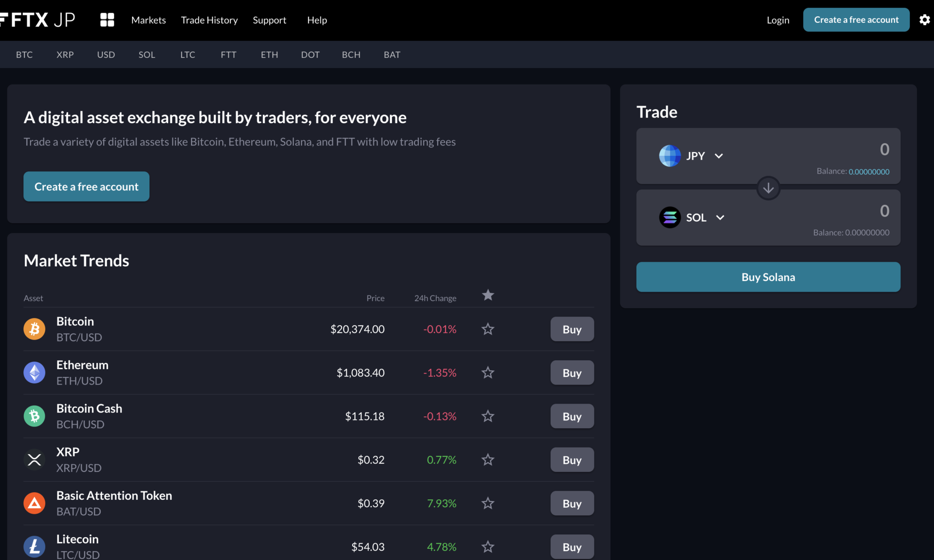Click the Bitcoin coin icon
The image size is (934, 560).
pos(35,329)
